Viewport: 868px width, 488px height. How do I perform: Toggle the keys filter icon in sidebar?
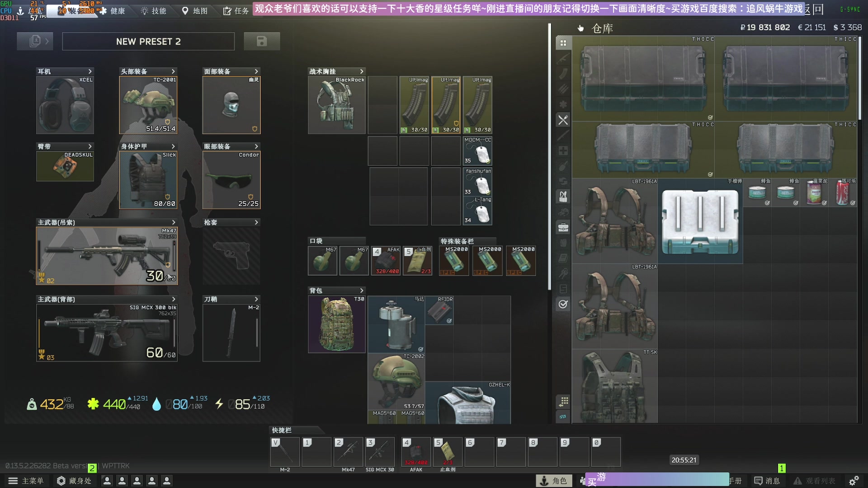[563, 273]
